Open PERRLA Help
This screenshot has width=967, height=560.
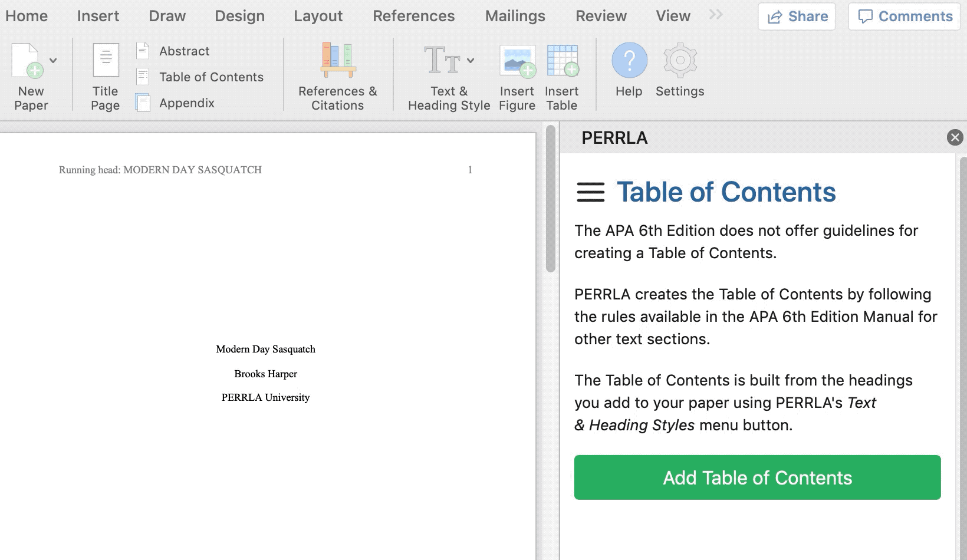pyautogui.click(x=629, y=61)
